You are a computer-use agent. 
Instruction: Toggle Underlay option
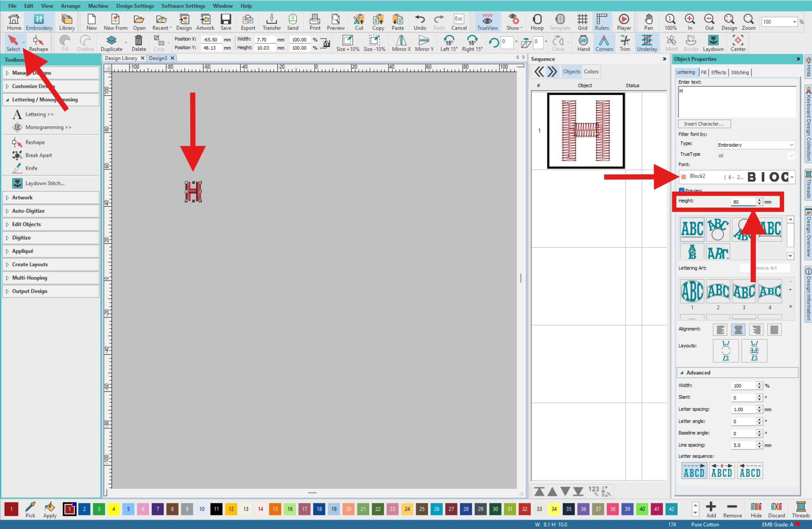[x=647, y=43]
